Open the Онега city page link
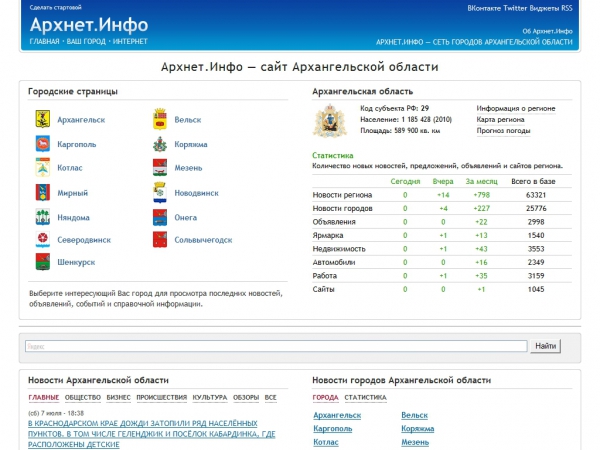Screen dimensions: 600x450 [x=186, y=217]
